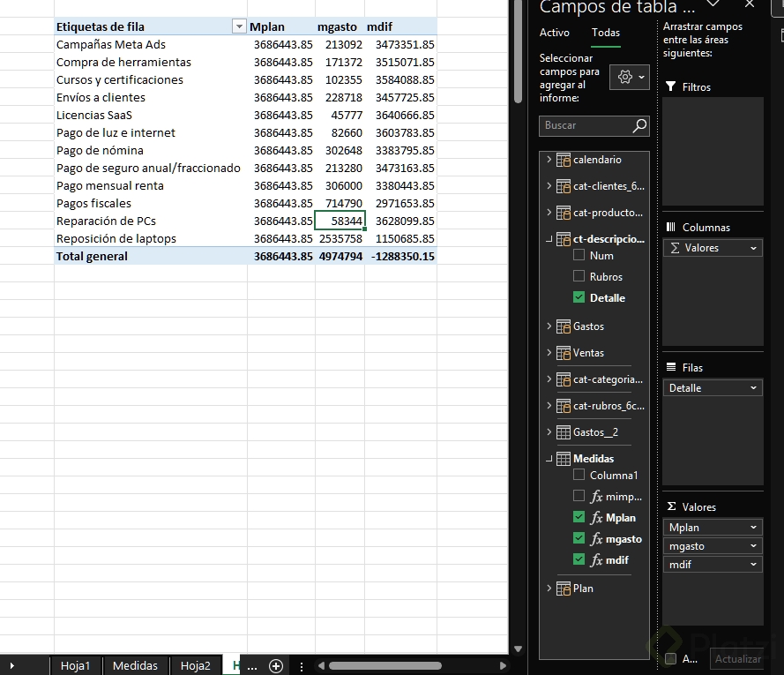Viewport: 784px width, 675px height.
Task: Add a new sheet with plus icon
Action: 276,666
